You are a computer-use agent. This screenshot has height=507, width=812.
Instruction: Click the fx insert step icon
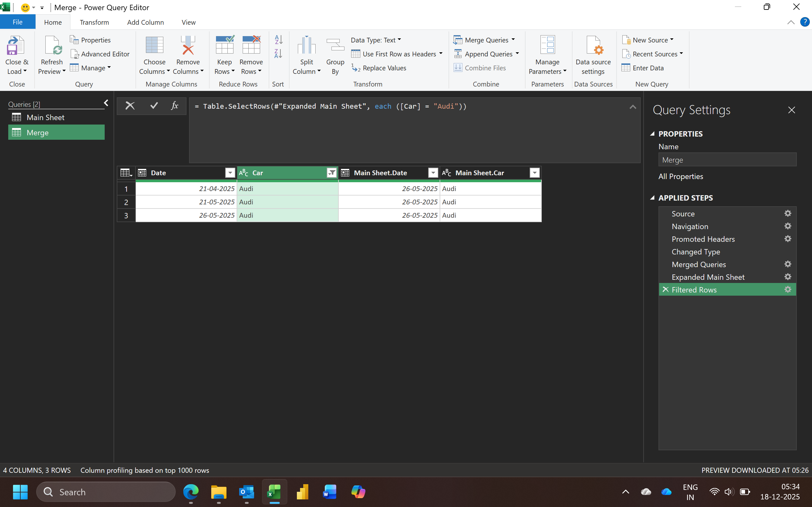pyautogui.click(x=174, y=106)
